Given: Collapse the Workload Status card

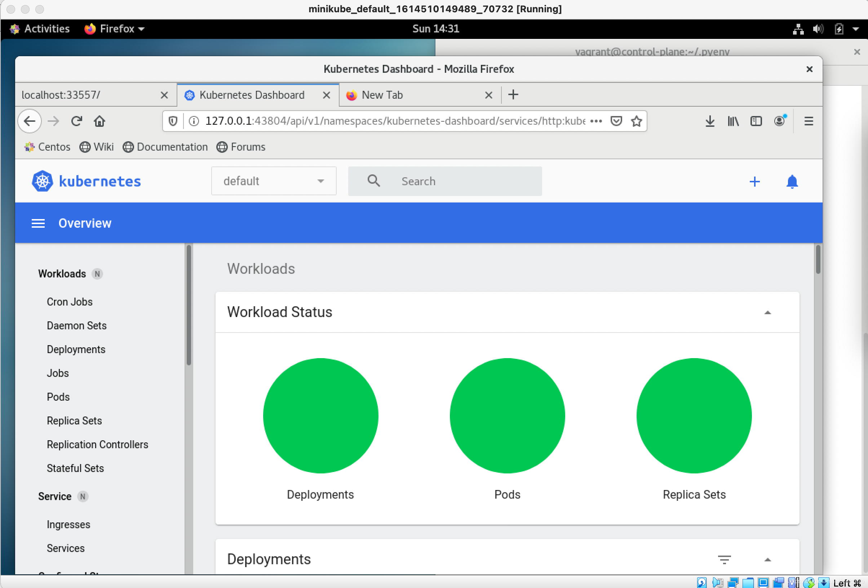Looking at the screenshot, I should pyautogui.click(x=767, y=312).
